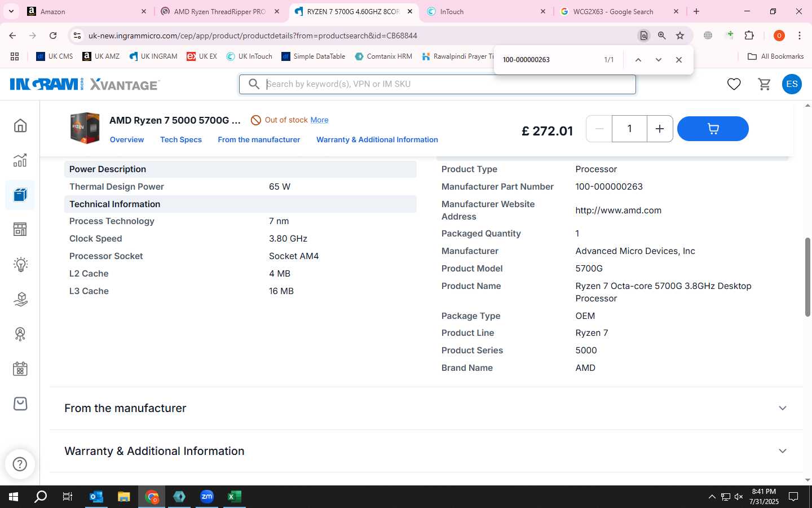
Task: Switch to WCG2X63 Google Search tab
Action: point(619,11)
